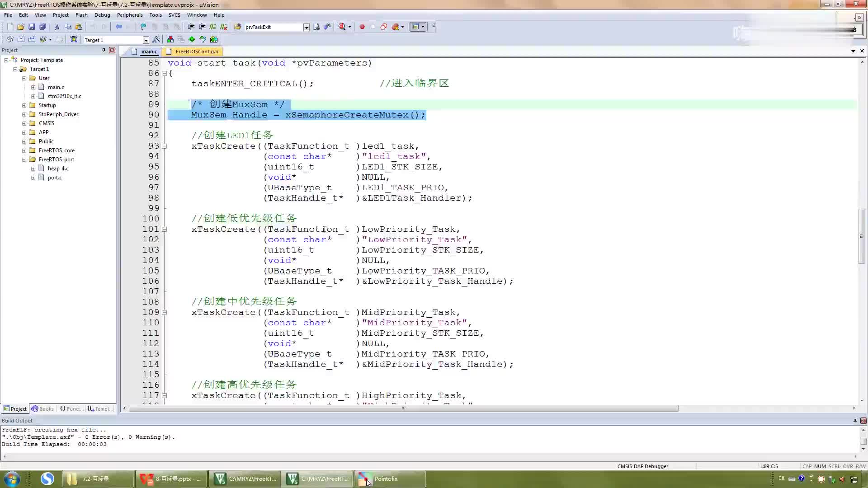The image size is (868, 488).
Task: Open Manage Project Items
Action: coord(170,39)
